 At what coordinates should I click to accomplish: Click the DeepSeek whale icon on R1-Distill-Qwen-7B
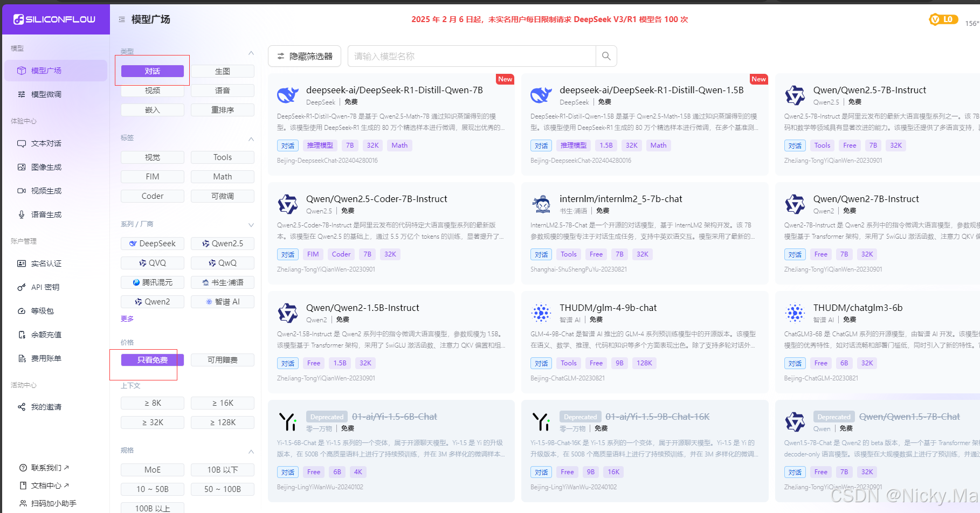coord(288,95)
